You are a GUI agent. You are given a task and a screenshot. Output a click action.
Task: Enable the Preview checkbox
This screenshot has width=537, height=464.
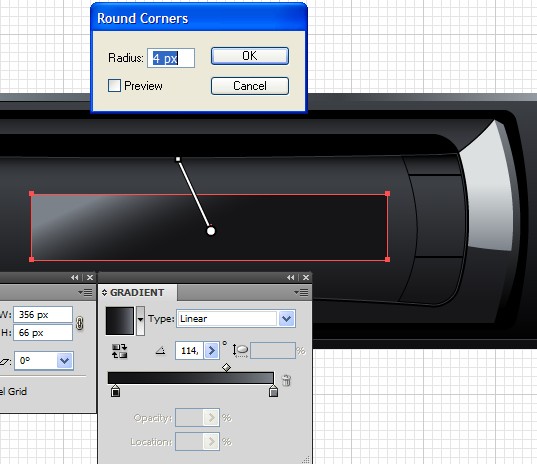click(x=114, y=86)
